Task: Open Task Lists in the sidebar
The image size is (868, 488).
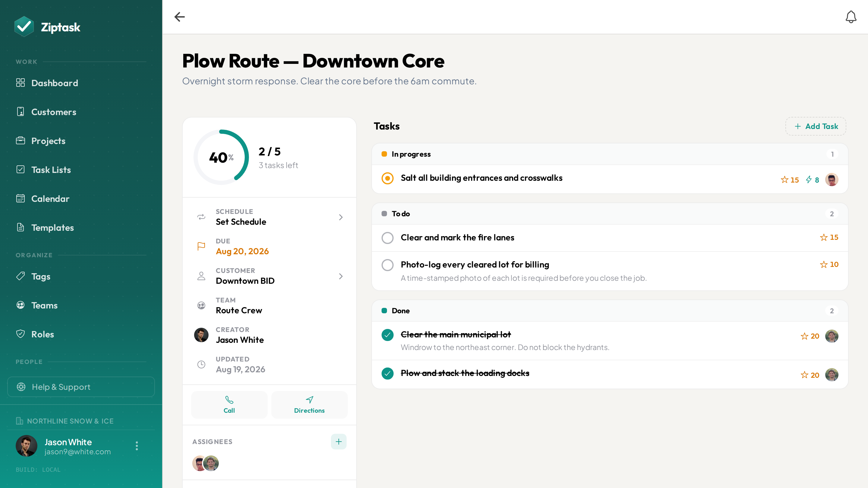Action: [51, 170]
